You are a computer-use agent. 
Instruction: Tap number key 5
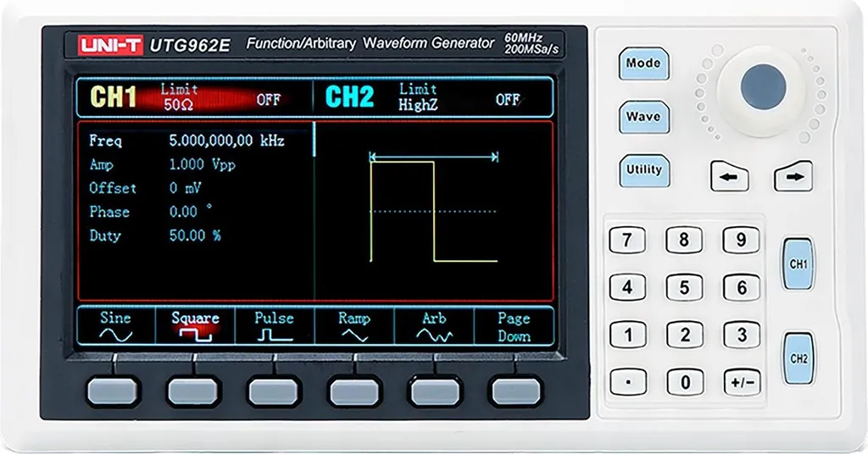684,287
